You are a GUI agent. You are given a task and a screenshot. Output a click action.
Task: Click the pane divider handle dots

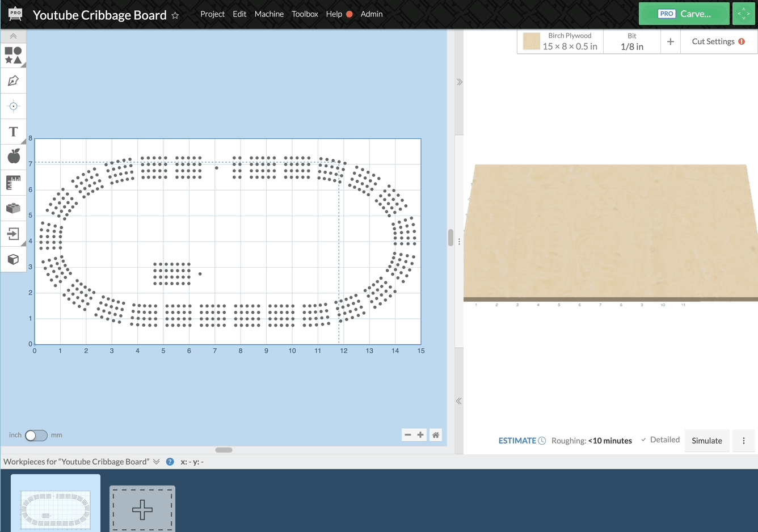point(459,241)
